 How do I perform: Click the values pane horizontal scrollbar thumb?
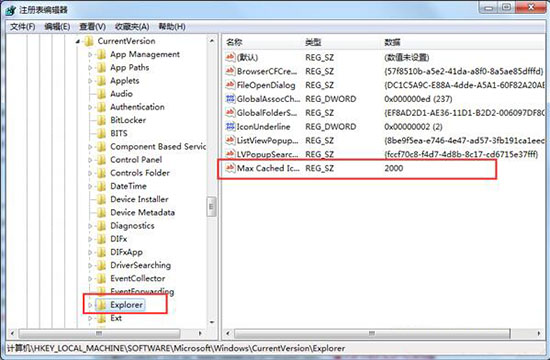372,333
